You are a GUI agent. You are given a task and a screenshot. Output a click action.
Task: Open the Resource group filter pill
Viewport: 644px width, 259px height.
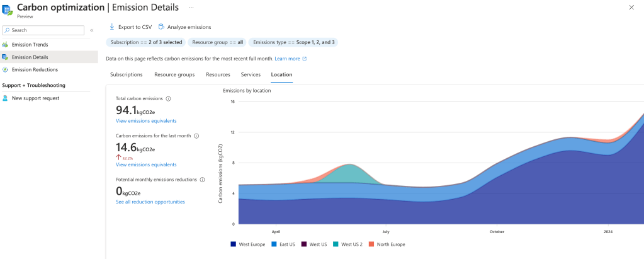tap(217, 42)
